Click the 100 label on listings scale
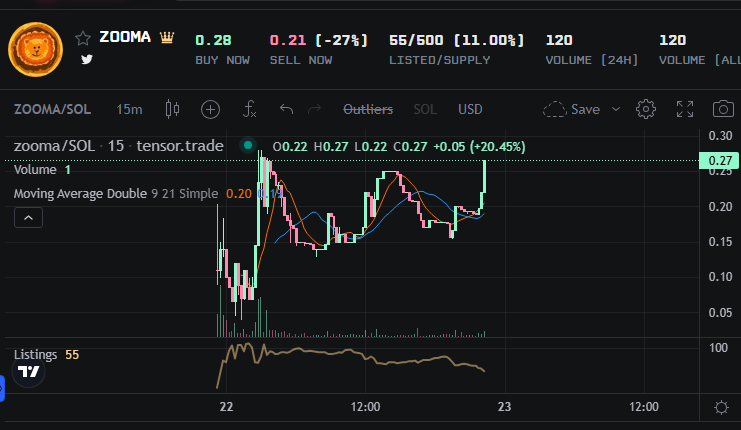 point(718,348)
